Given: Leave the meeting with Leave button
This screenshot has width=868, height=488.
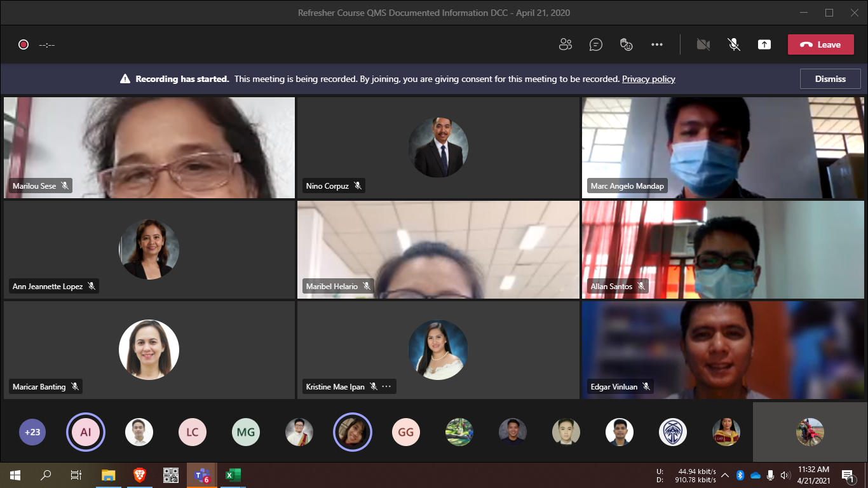Looking at the screenshot, I should 820,44.
